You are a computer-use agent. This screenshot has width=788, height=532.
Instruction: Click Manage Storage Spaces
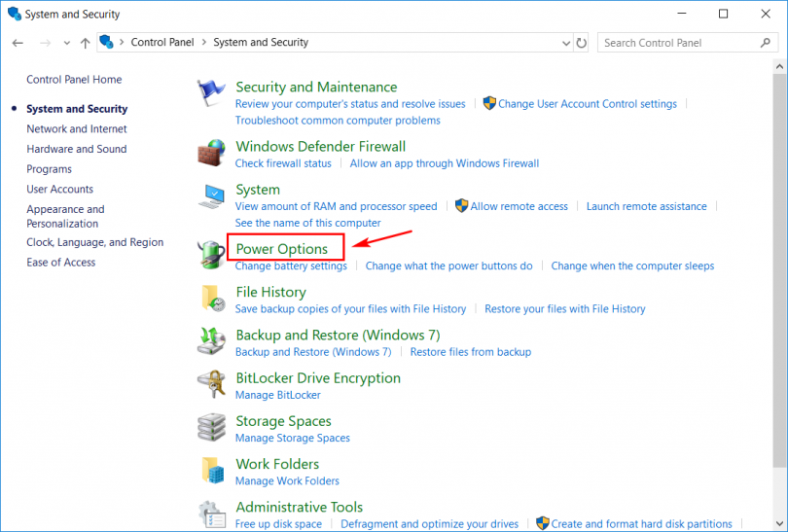tap(293, 438)
